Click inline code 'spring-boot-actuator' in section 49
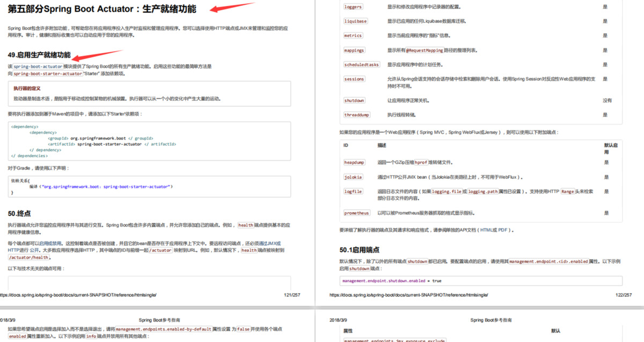The image size is (644, 342). click(38, 67)
